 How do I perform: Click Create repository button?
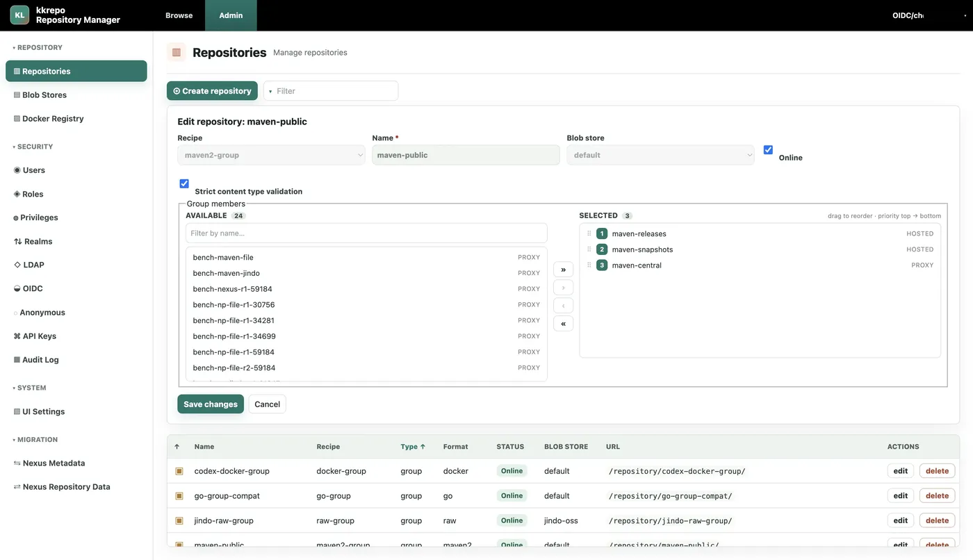[212, 91]
